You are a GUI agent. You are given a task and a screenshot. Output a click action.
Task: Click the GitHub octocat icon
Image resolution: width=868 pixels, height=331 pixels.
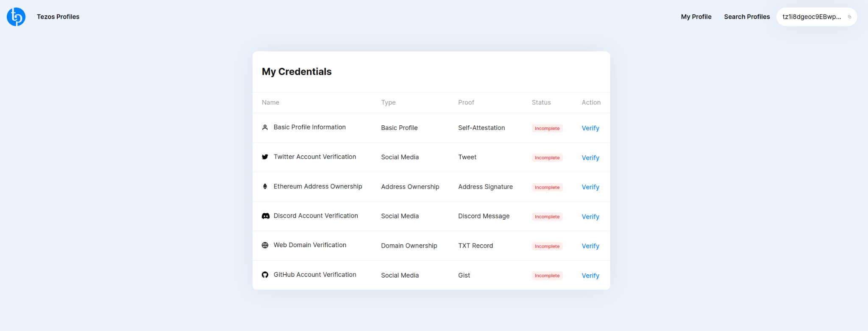click(265, 275)
